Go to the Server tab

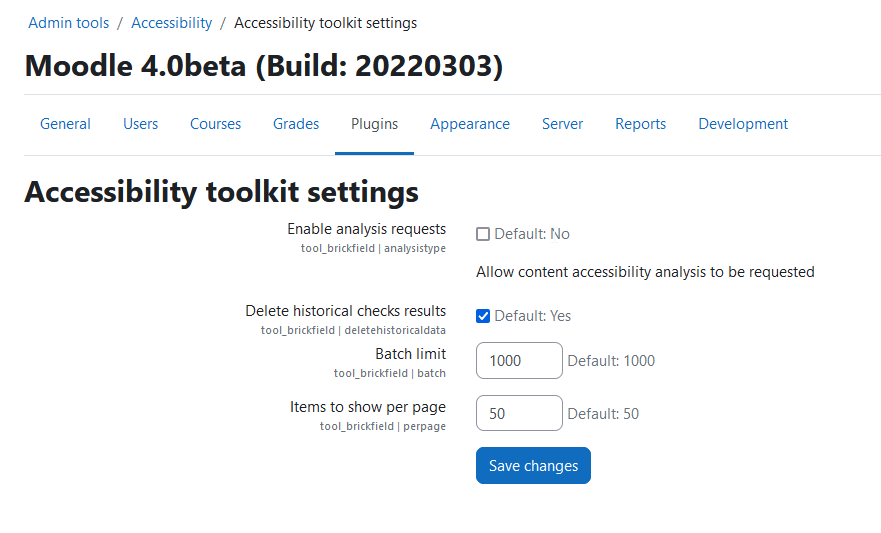pos(562,124)
